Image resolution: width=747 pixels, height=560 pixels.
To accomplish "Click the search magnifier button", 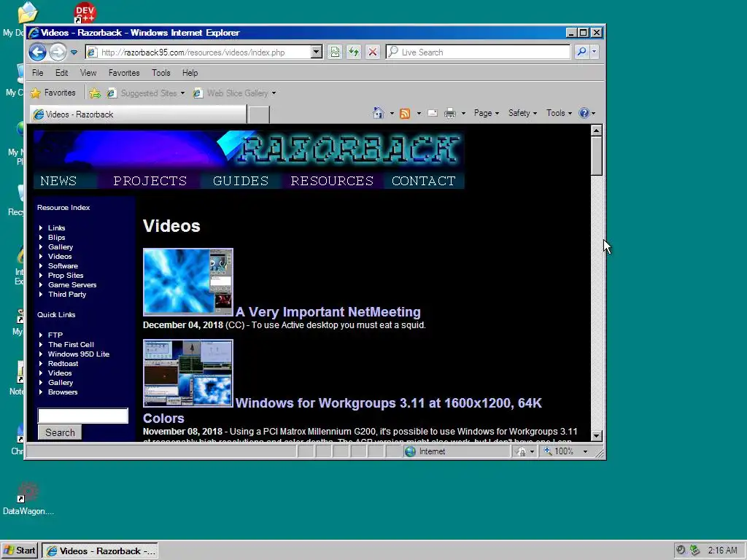I will point(581,52).
